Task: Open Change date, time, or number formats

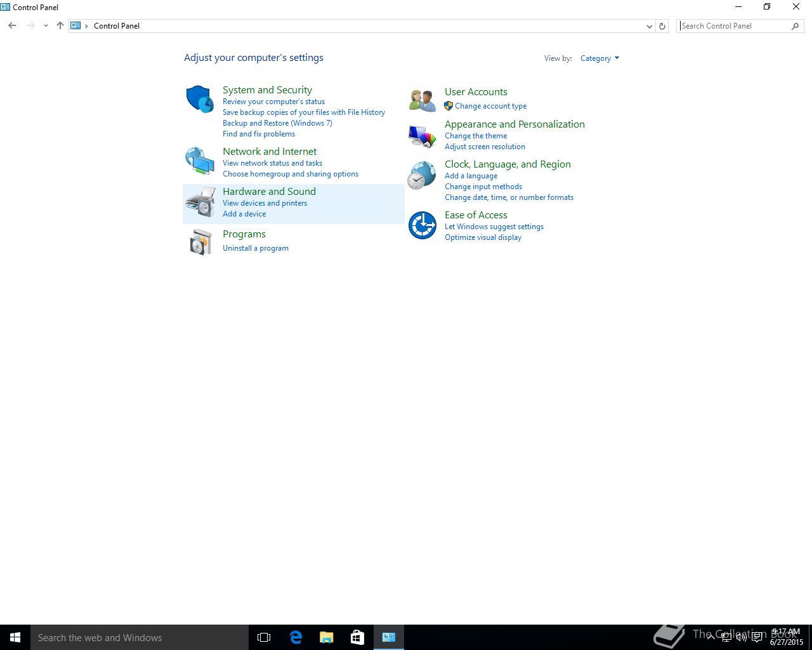Action: tap(509, 197)
